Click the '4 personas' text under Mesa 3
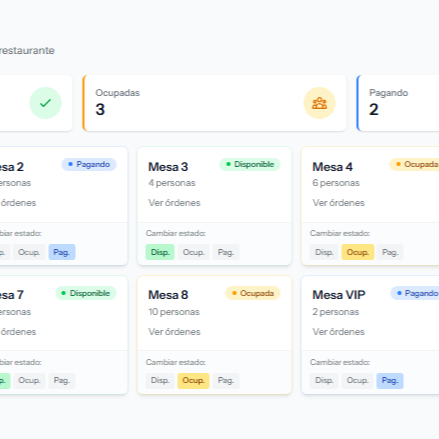439x439 pixels. [x=172, y=183]
